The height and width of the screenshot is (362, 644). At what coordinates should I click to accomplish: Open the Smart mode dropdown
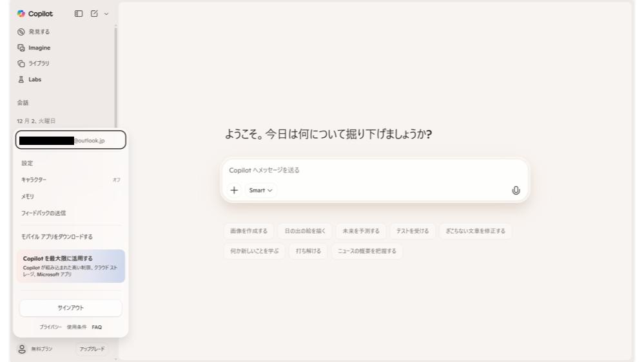261,190
